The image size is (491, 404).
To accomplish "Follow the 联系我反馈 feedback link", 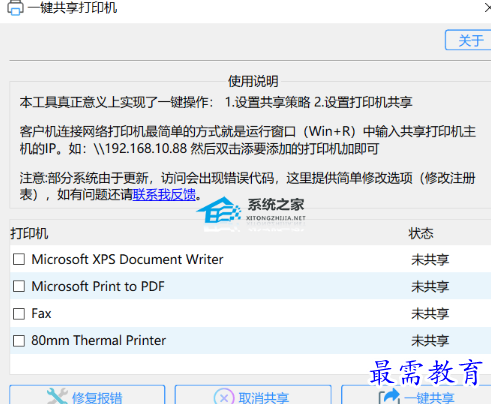I will point(164,194).
